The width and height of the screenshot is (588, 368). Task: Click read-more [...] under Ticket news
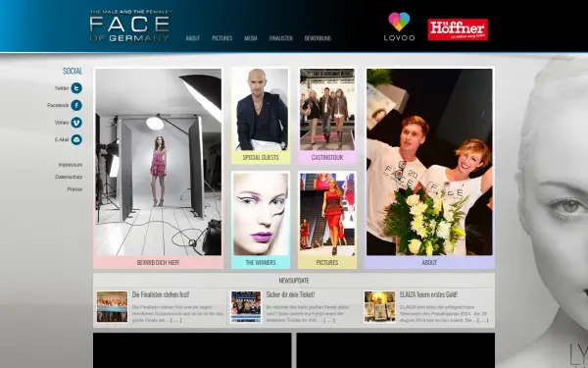pyautogui.click(x=329, y=320)
